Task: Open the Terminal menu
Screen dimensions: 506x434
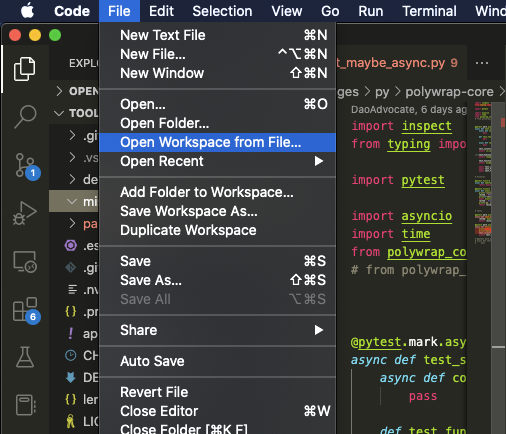Action: 429,11
